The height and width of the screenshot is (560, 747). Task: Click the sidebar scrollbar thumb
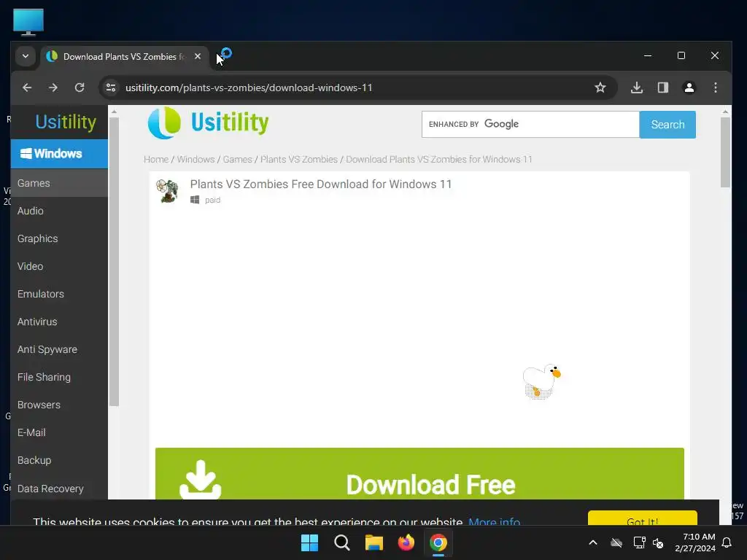click(x=114, y=262)
